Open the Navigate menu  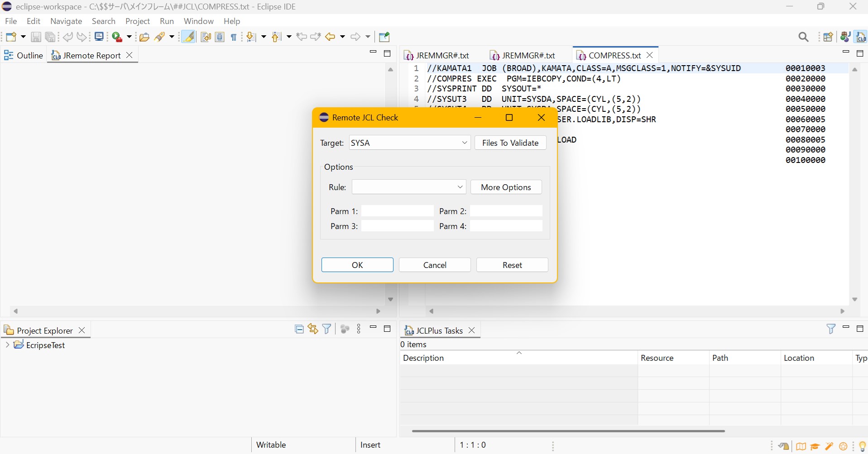pyautogui.click(x=66, y=21)
